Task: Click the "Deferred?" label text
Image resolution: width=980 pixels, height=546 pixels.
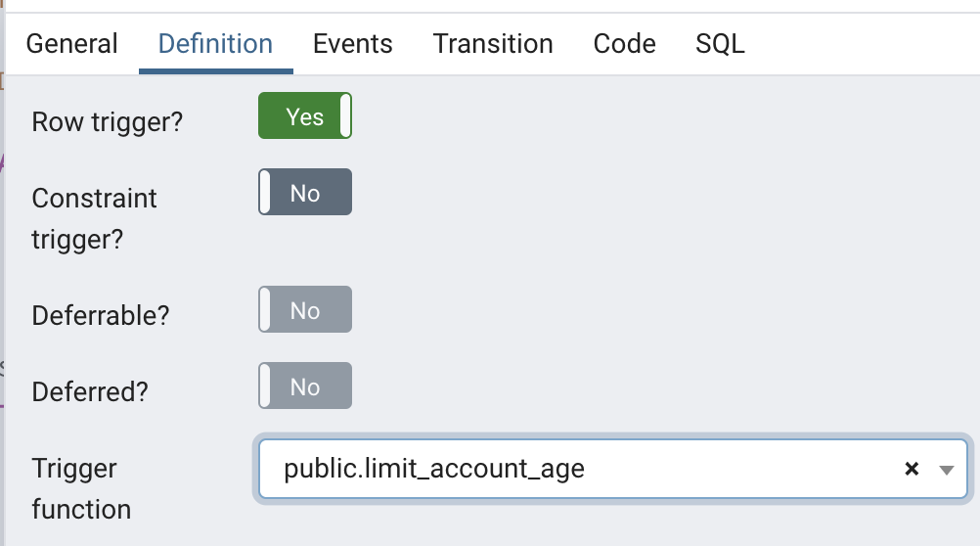Action: 90,392
